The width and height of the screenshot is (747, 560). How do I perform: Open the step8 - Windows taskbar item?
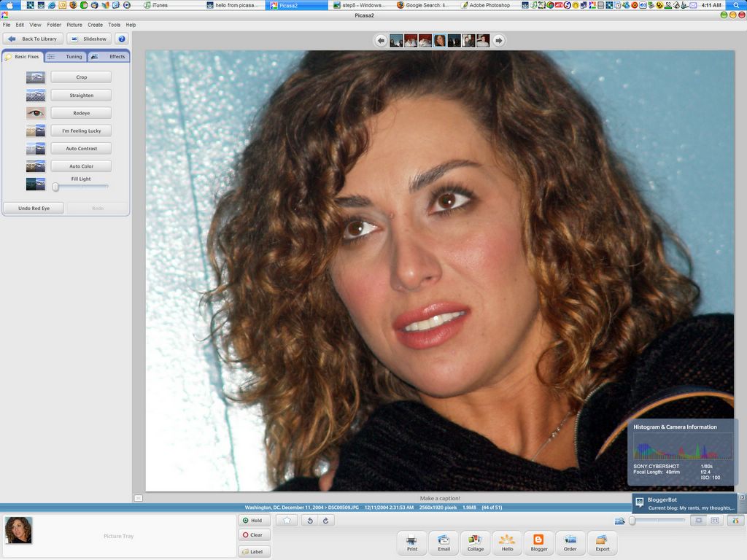(x=361, y=5)
